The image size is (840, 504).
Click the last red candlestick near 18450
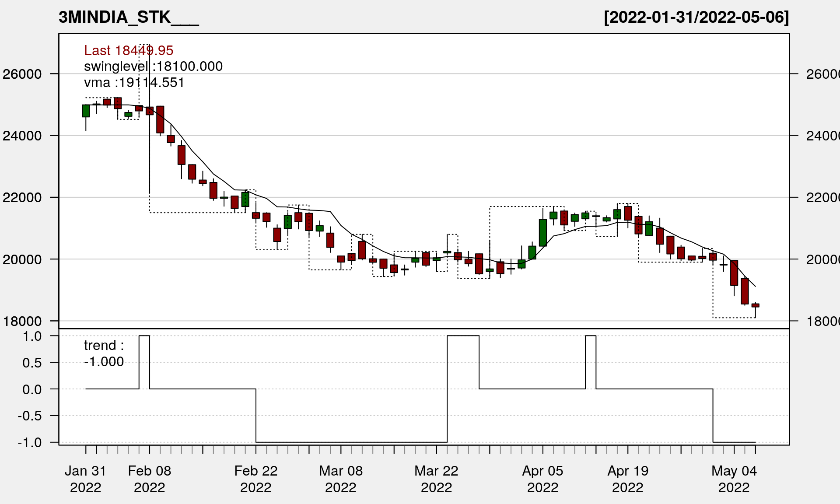pyautogui.click(x=755, y=305)
